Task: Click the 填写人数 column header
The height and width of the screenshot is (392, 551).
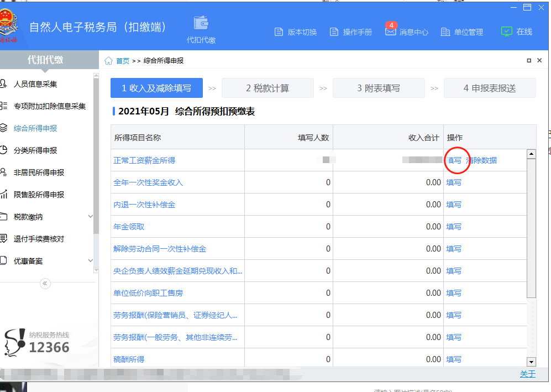Action: (288, 138)
